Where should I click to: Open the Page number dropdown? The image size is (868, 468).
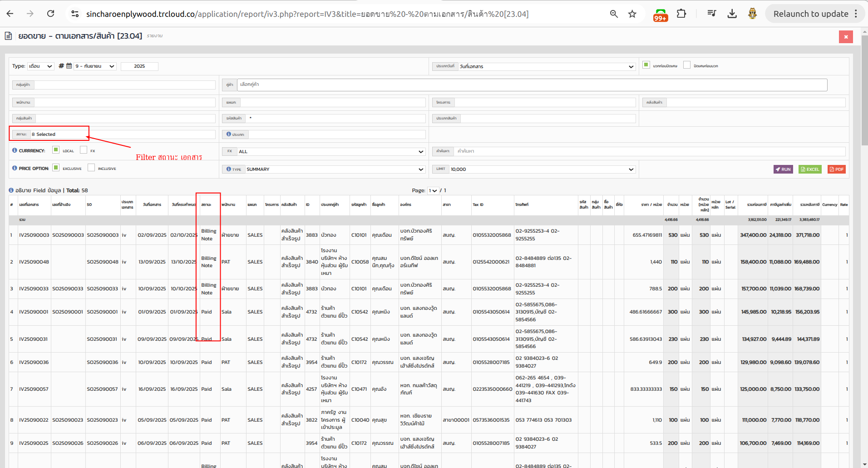(x=433, y=190)
